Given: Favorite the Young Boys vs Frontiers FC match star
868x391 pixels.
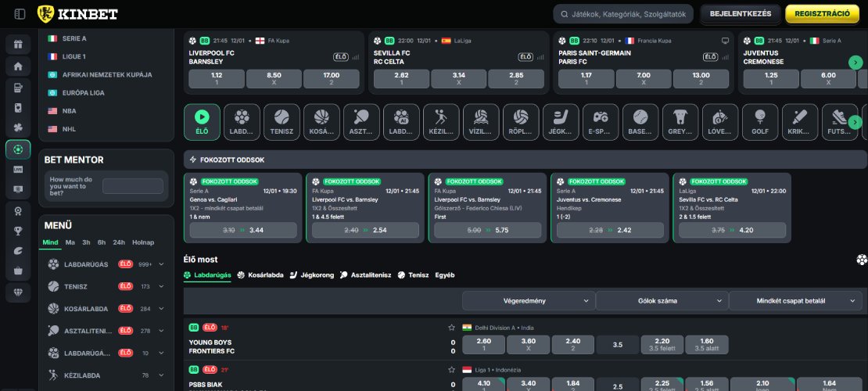Looking at the screenshot, I should pos(451,328).
